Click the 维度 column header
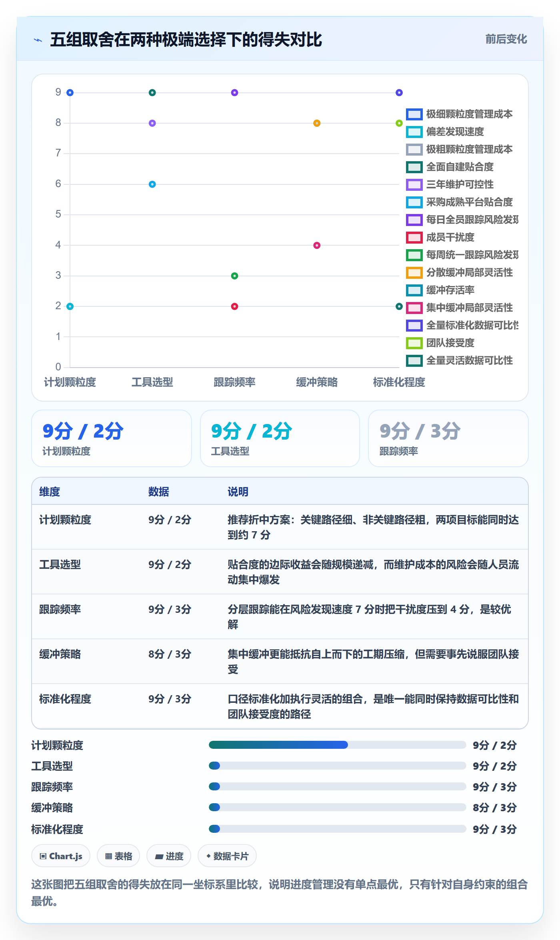 point(50,492)
